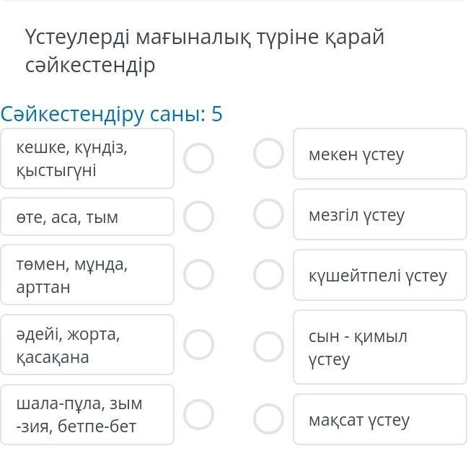Choose the 'мекен үстеу' answer box
476x451 pixels.
pos(379,154)
